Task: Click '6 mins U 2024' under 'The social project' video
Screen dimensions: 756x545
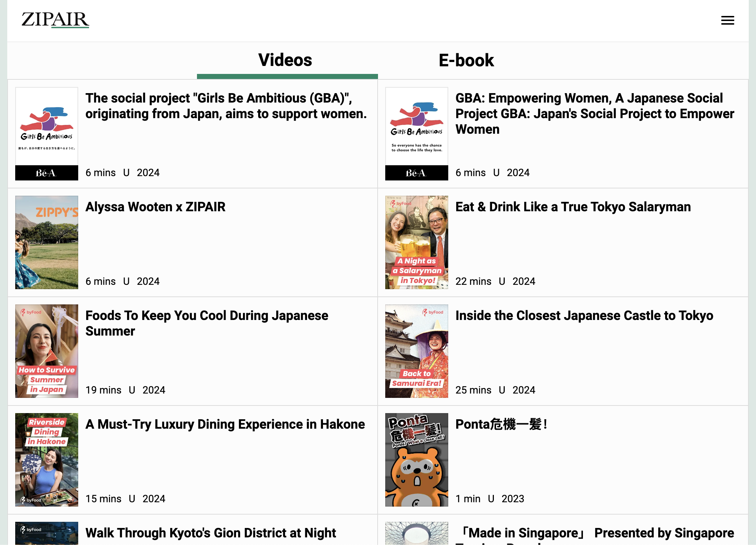Action: pyautogui.click(x=122, y=173)
